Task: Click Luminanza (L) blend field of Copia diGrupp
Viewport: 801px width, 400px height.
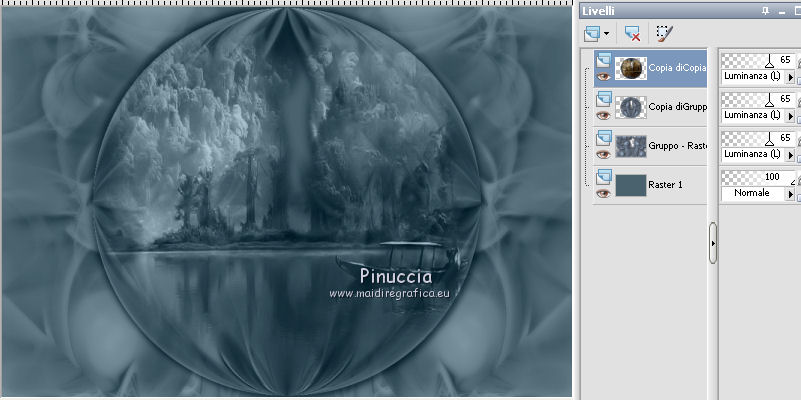Action: tap(753, 116)
